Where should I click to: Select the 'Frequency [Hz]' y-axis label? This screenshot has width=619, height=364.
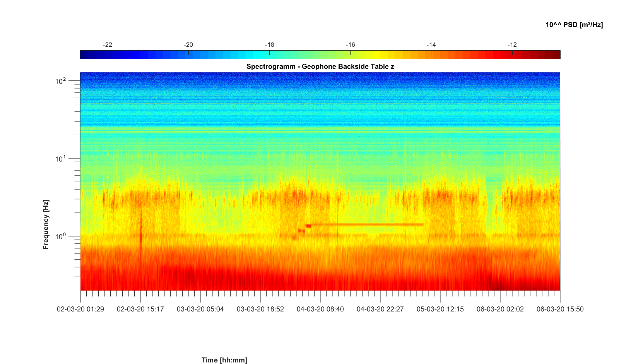coord(46,225)
